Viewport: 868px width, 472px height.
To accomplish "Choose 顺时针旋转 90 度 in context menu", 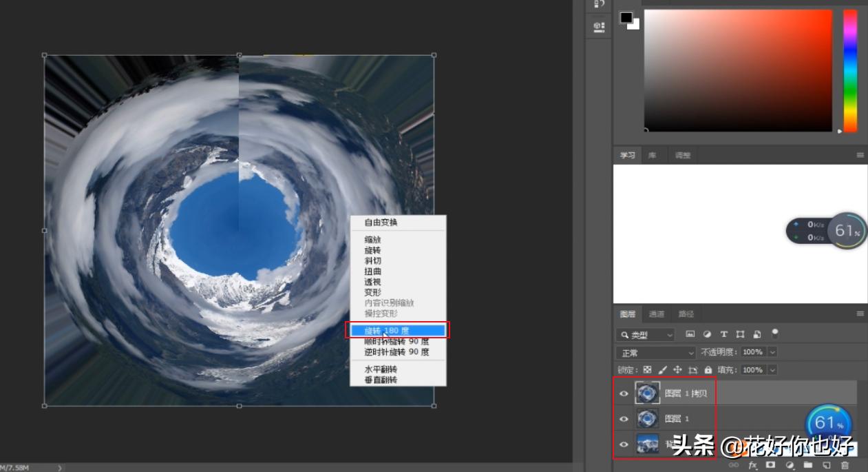I will click(398, 341).
